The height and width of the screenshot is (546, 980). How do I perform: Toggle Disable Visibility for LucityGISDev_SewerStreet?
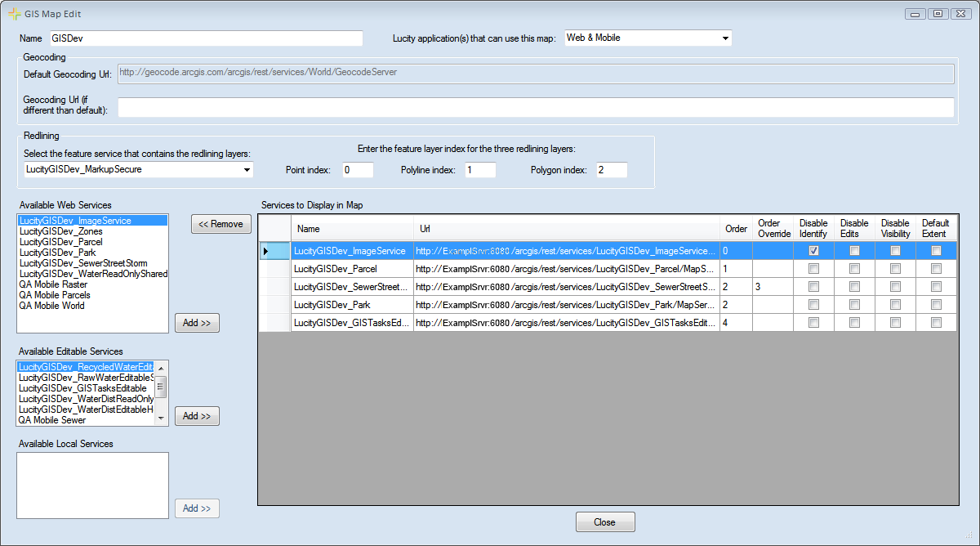895,286
